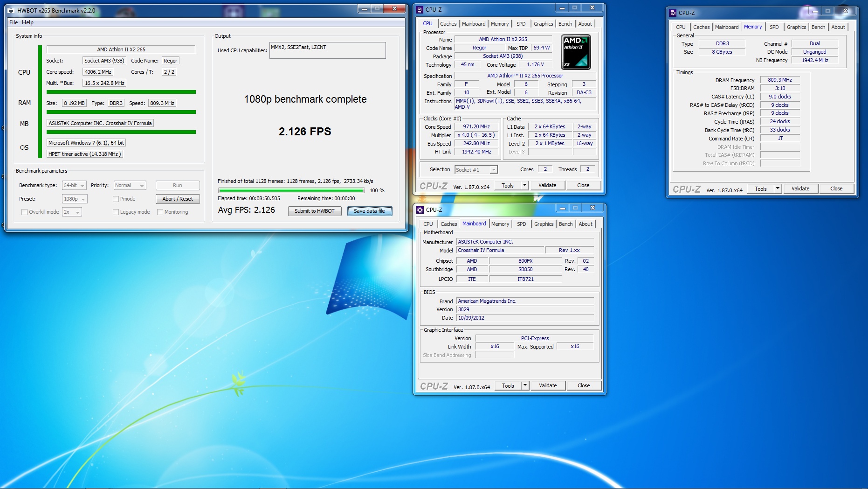Click the DRAM Frequency 809.3 MHz value
Viewport: 868px width, 489px height.
[x=780, y=80]
